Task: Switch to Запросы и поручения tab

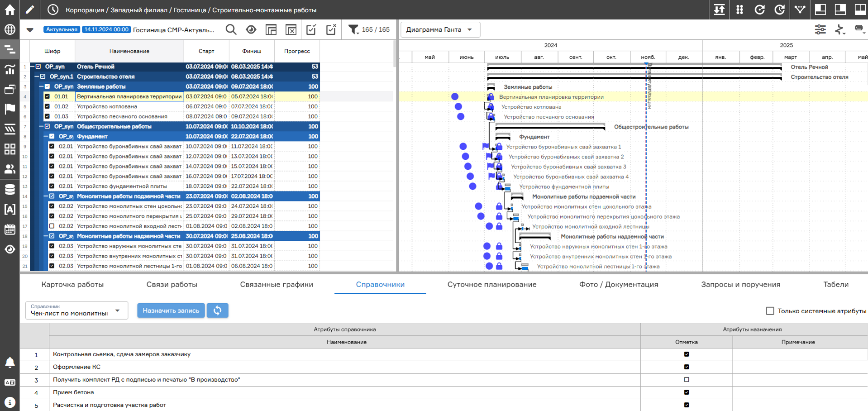Action: pos(741,284)
